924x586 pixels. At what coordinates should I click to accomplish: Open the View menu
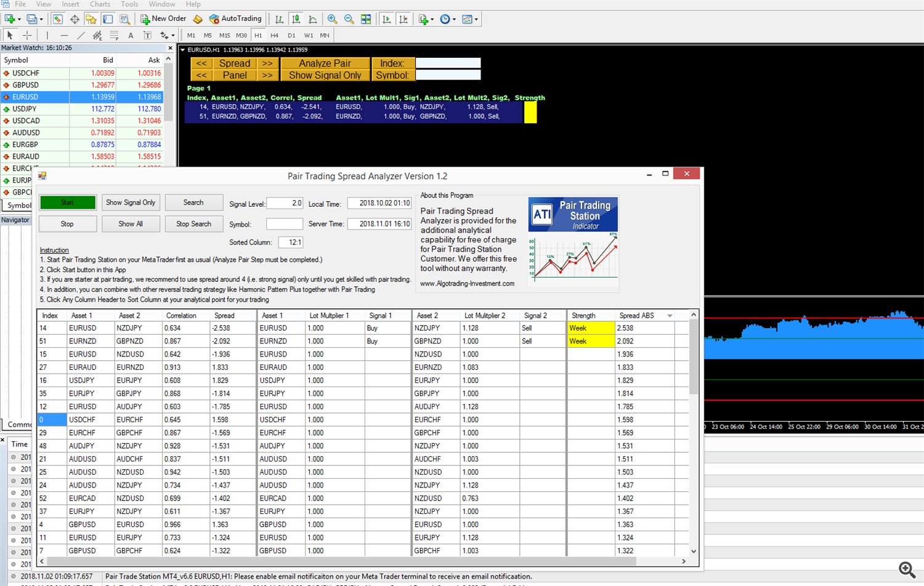(x=44, y=4)
